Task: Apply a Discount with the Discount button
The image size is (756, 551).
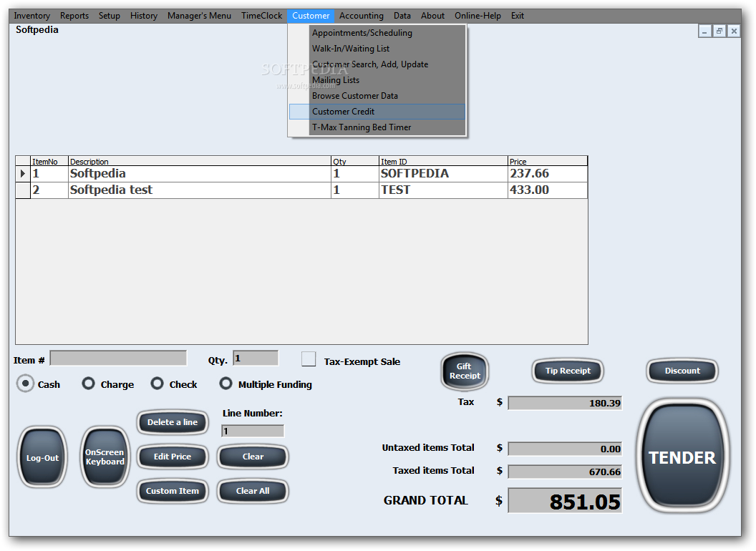Action: [x=682, y=371]
